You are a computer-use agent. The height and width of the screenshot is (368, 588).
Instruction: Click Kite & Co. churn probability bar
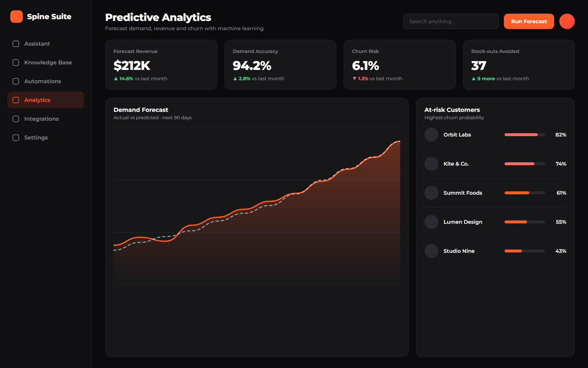click(525, 164)
